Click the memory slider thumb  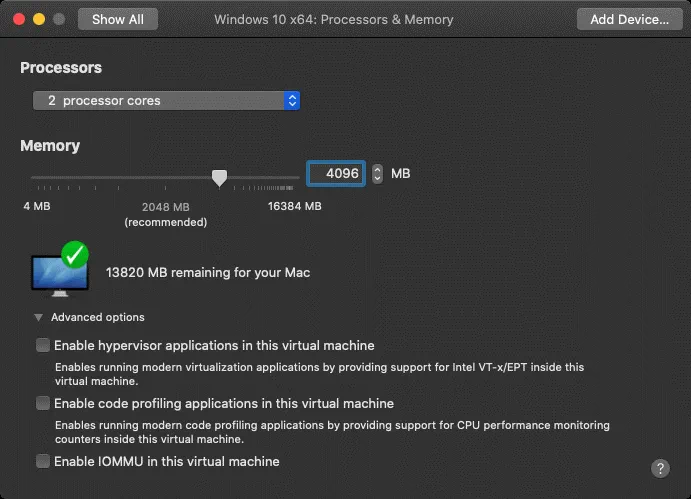pos(219,177)
